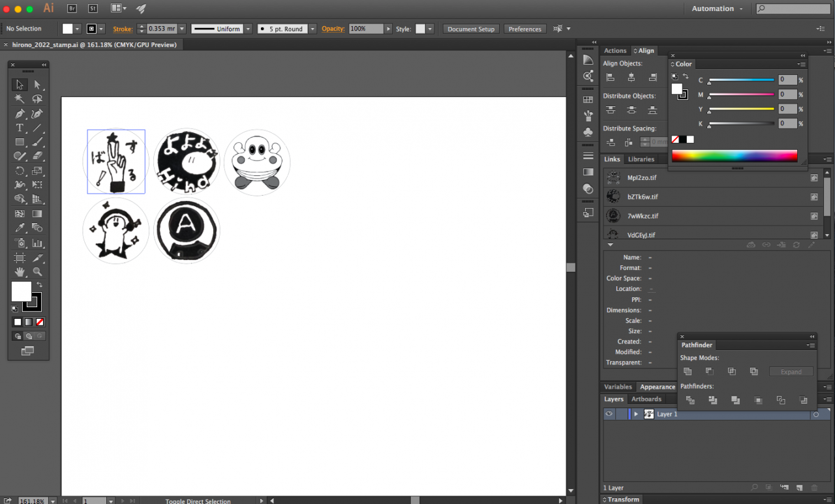The height and width of the screenshot is (504, 835).
Task: Choose the Eyedropper tool
Action: (20, 228)
